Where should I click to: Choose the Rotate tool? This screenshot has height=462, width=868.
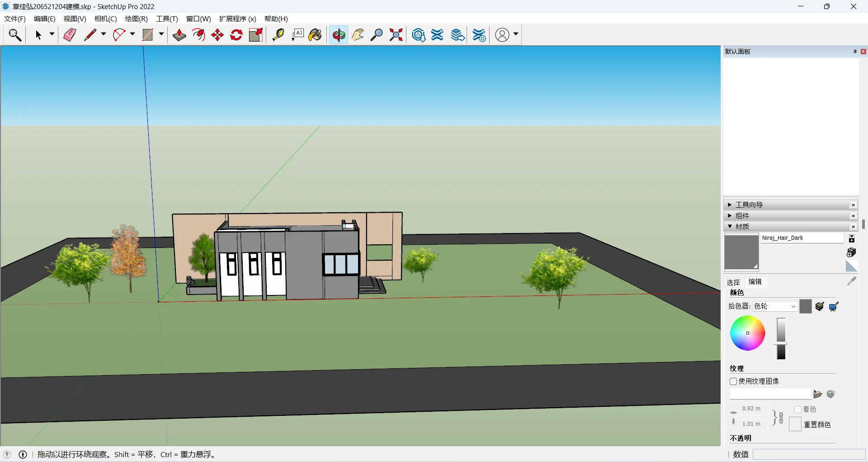236,35
